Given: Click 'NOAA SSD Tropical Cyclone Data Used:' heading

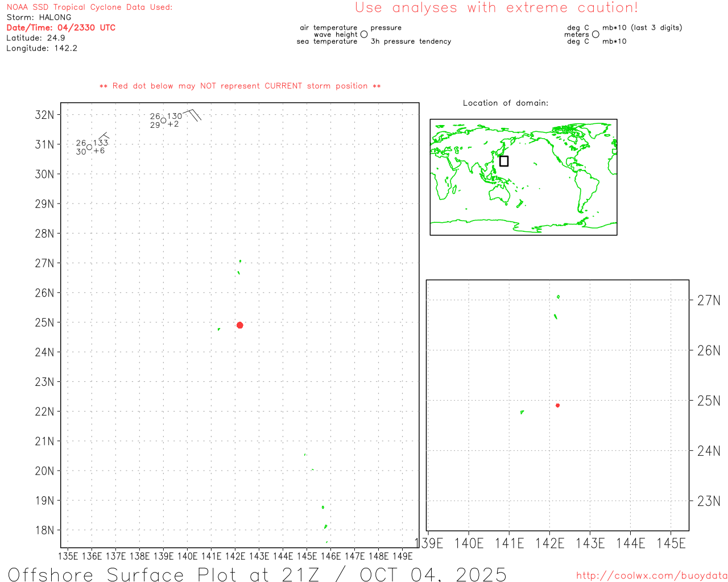Looking at the screenshot, I should point(89,7).
